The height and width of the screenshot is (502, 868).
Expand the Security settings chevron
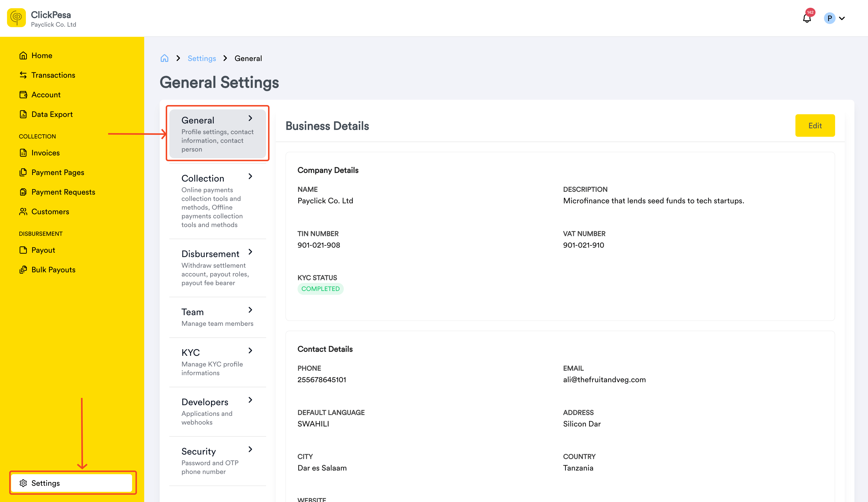250,449
